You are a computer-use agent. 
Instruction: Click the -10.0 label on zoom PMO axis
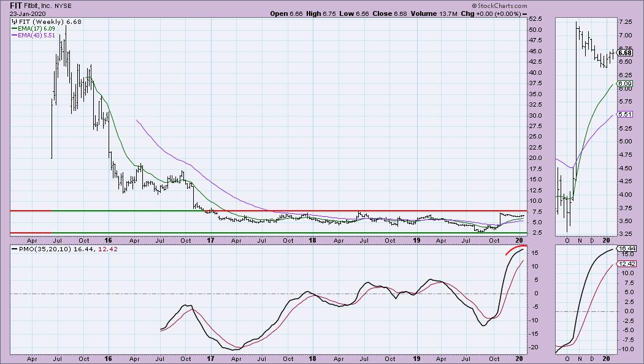[x=626, y=350]
